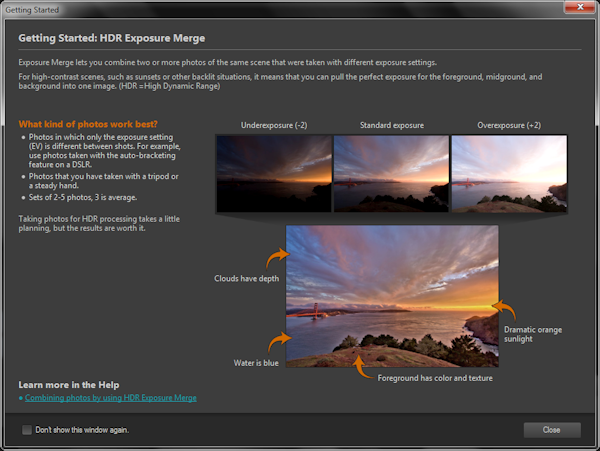The image size is (600, 451).
Task: Open "Combining photos by using HDR Exposure Merge" link
Action: (x=111, y=398)
